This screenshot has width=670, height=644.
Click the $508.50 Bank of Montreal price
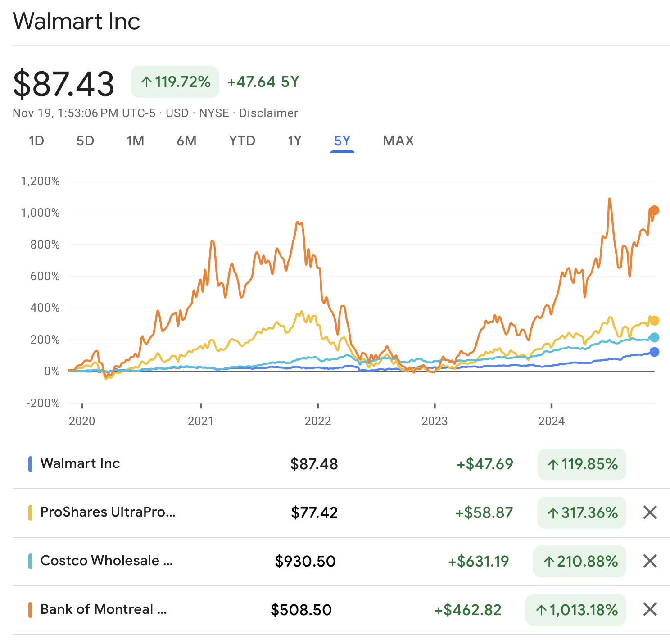[x=301, y=610]
